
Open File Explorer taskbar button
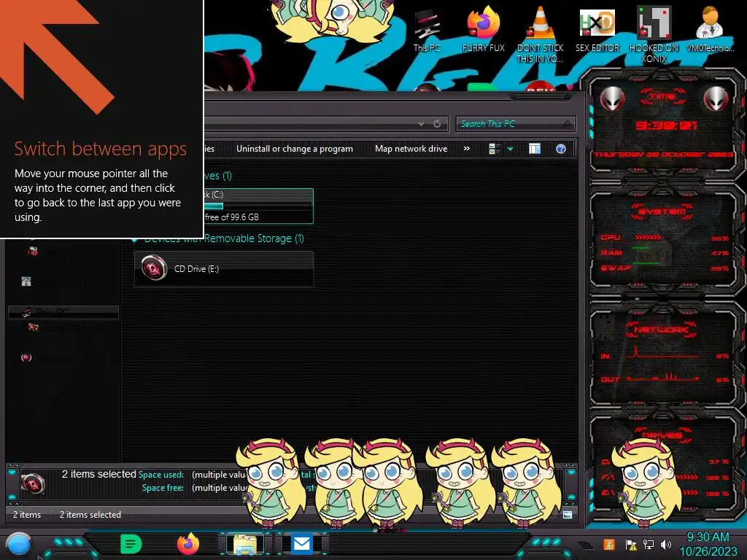[245, 544]
